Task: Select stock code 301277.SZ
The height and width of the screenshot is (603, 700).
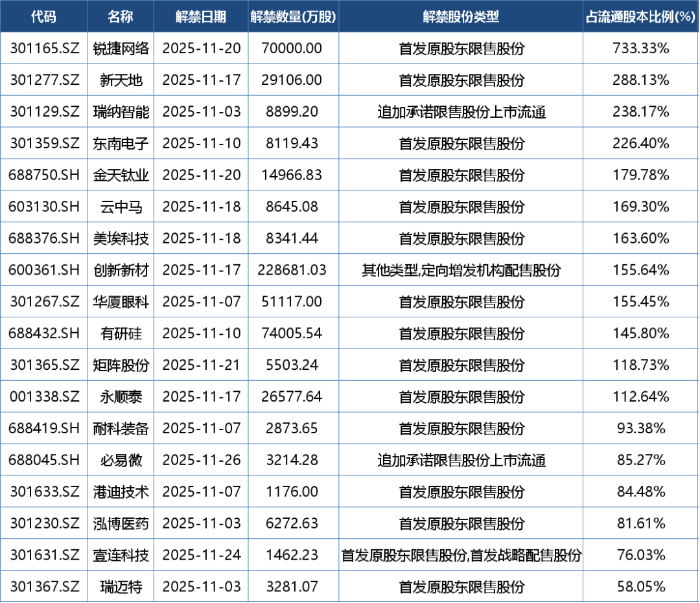Action: tap(44, 80)
